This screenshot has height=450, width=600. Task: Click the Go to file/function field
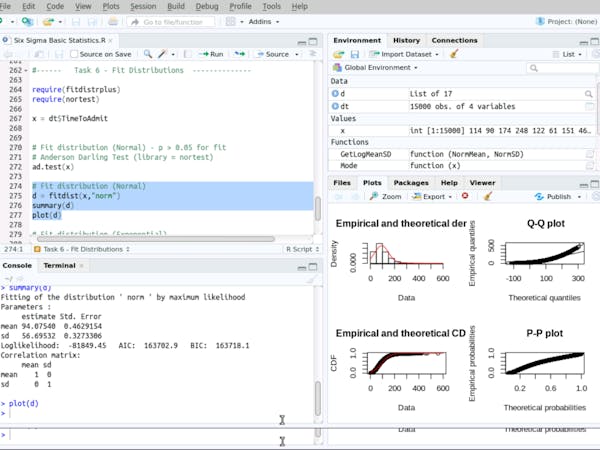coord(170,22)
